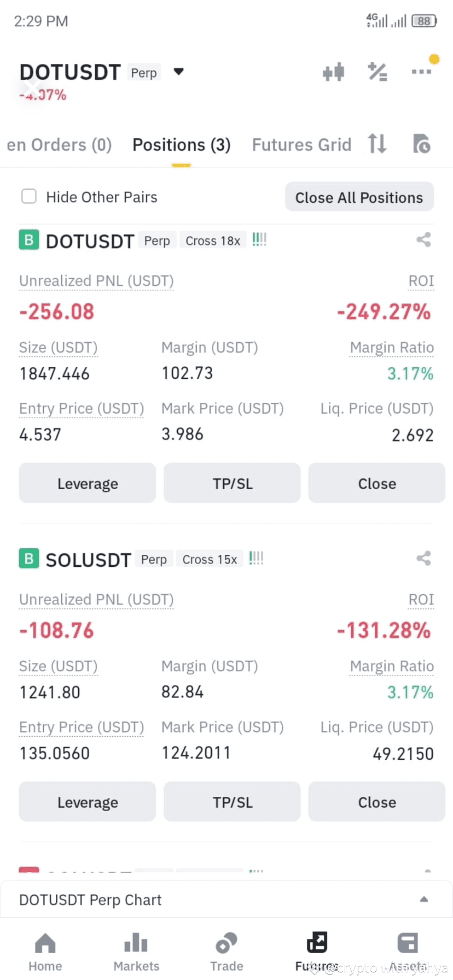Open the order history clock icon

coord(421,144)
